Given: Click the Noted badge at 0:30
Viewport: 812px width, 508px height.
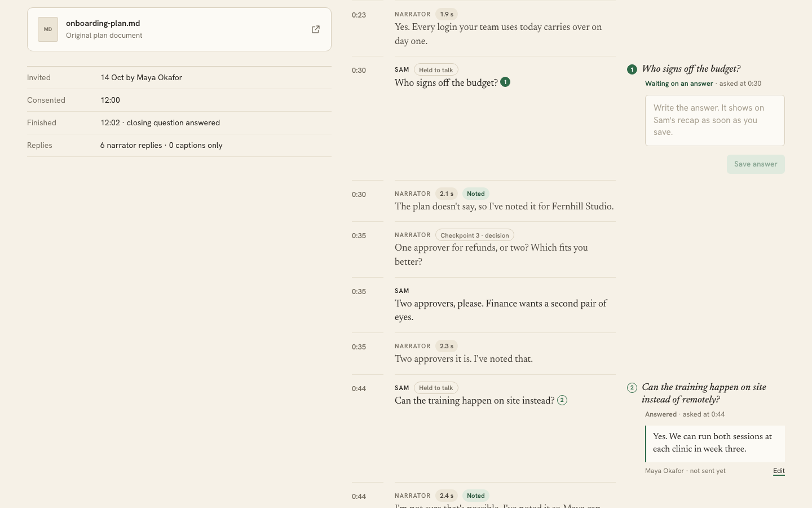Looking at the screenshot, I should tap(476, 194).
